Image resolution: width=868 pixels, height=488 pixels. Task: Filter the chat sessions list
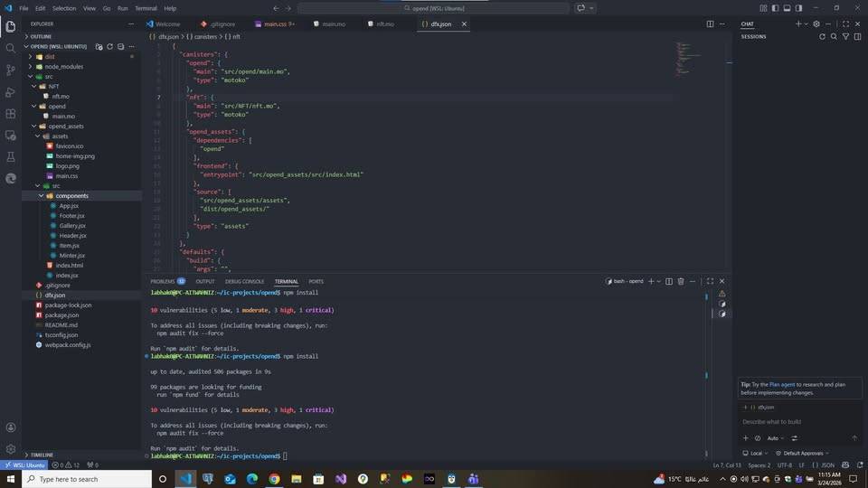pyautogui.click(x=846, y=37)
